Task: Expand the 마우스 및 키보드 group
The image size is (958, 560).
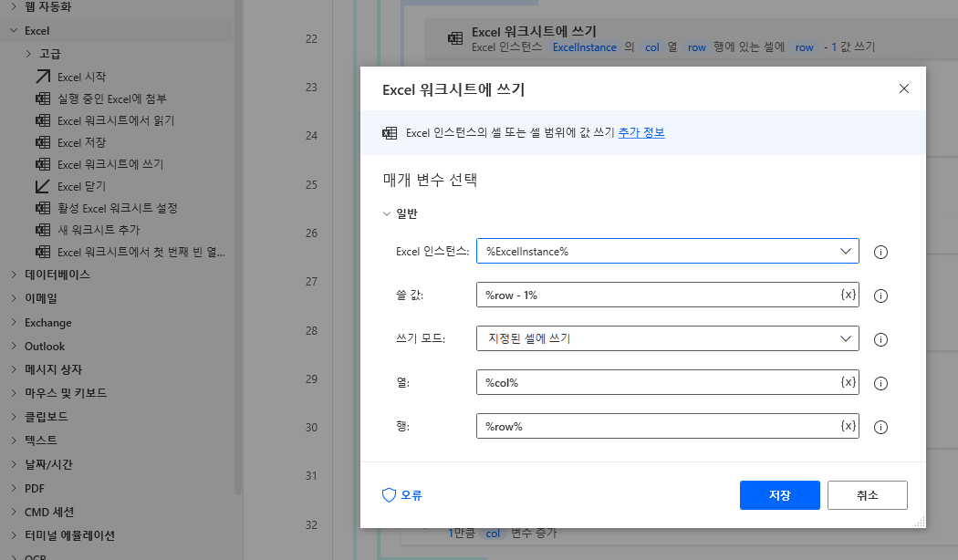Action: 14,393
